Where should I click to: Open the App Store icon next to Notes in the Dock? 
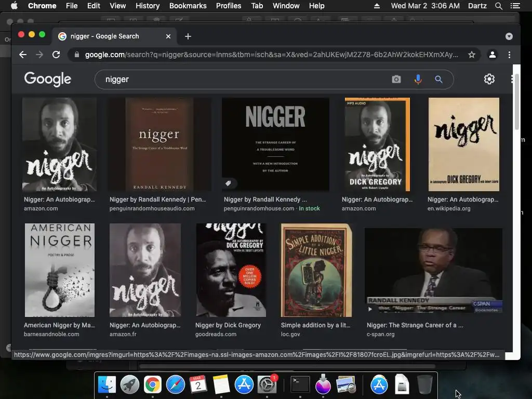pos(244,384)
